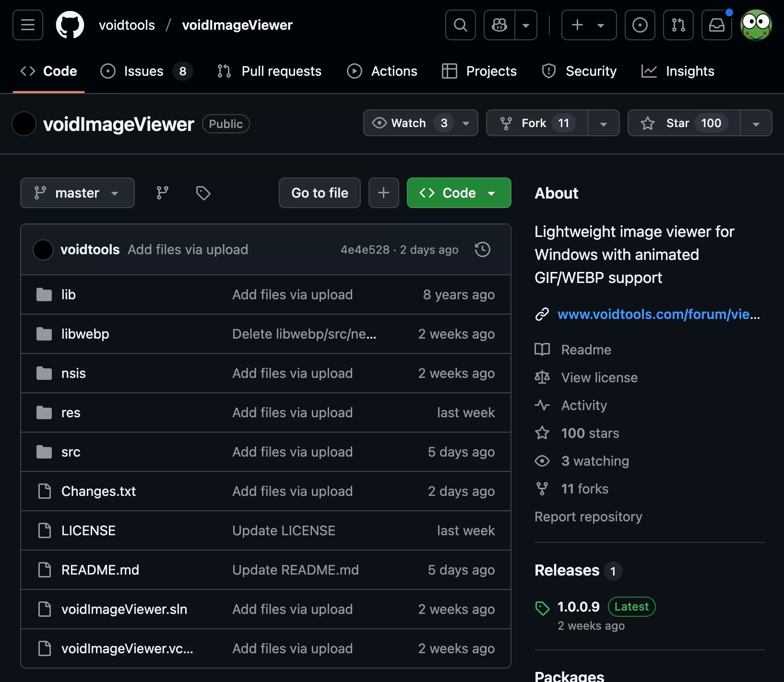Screen dimensions: 784x682
Task: Click the issues circle-dot icon in header
Action: click(640, 25)
